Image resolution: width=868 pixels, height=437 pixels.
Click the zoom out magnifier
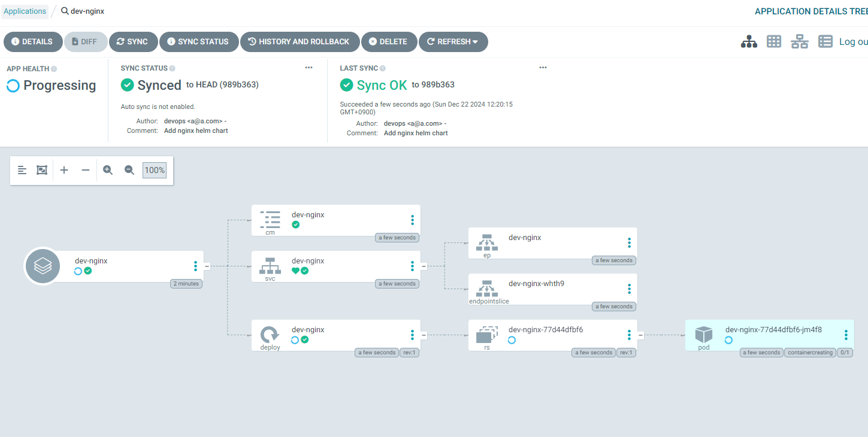pyautogui.click(x=129, y=170)
